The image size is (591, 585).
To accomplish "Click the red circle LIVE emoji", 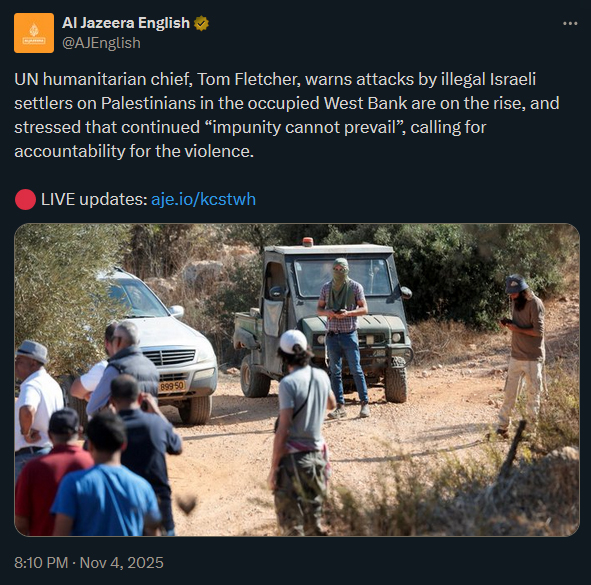I will point(25,199).
